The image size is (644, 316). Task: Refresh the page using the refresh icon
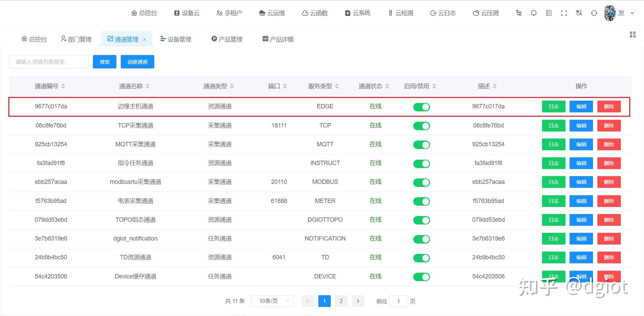(x=594, y=13)
